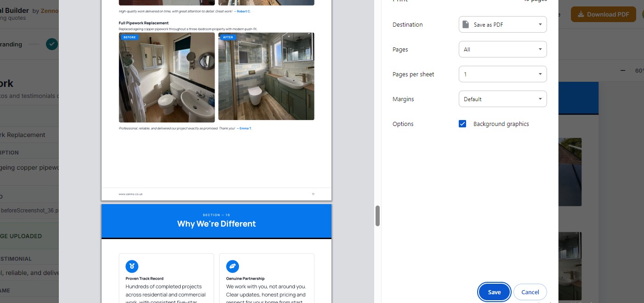Click the bathroom thumbnail in background preview
Screen dimensions: 644x303
point(570,266)
